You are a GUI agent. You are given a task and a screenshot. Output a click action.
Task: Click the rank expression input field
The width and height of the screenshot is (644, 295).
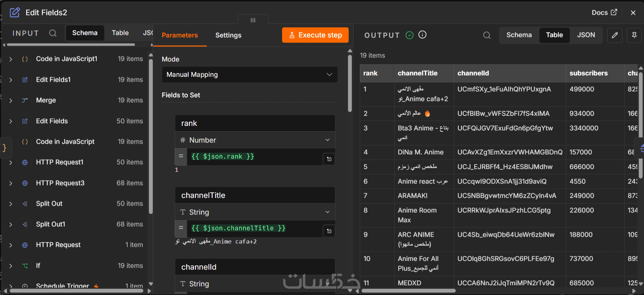[x=255, y=157]
